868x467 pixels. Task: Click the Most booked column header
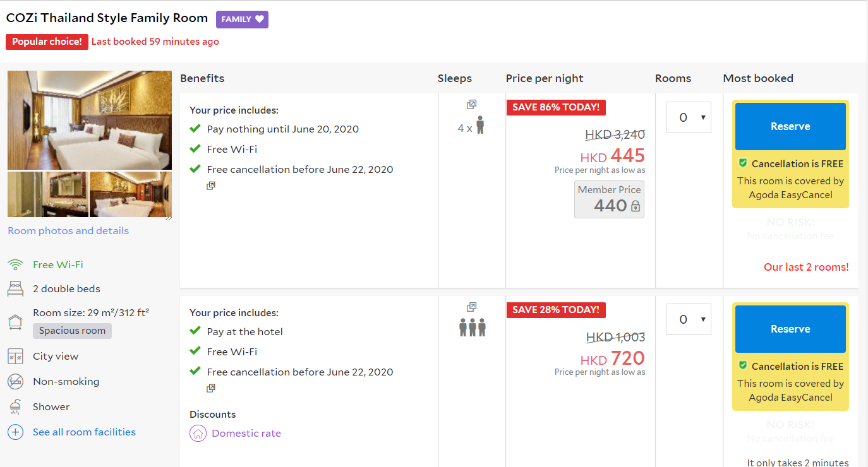[x=758, y=78]
